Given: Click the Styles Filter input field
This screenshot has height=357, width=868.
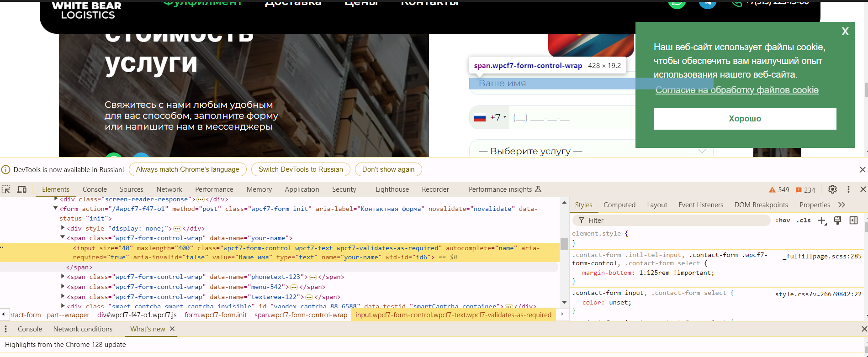Looking at the screenshot, I should pyautogui.click(x=672, y=220).
